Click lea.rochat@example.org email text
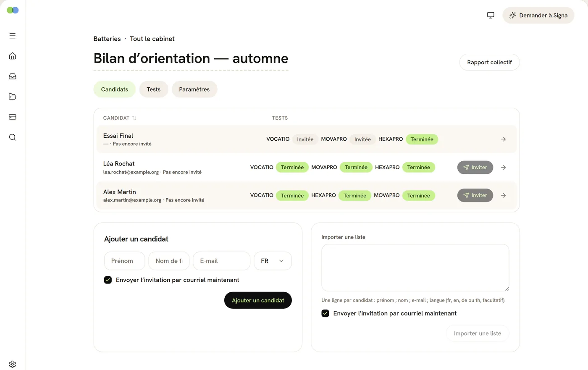This screenshot has height=370, width=588. (x=131, y=172)
